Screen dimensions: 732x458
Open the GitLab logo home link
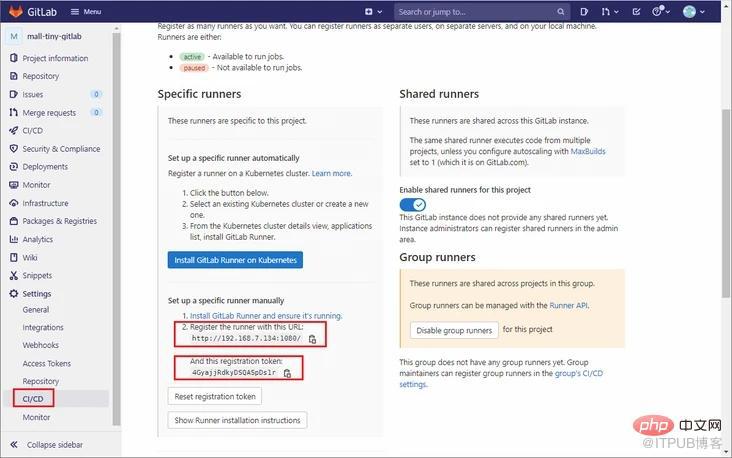tap(33, 12)
